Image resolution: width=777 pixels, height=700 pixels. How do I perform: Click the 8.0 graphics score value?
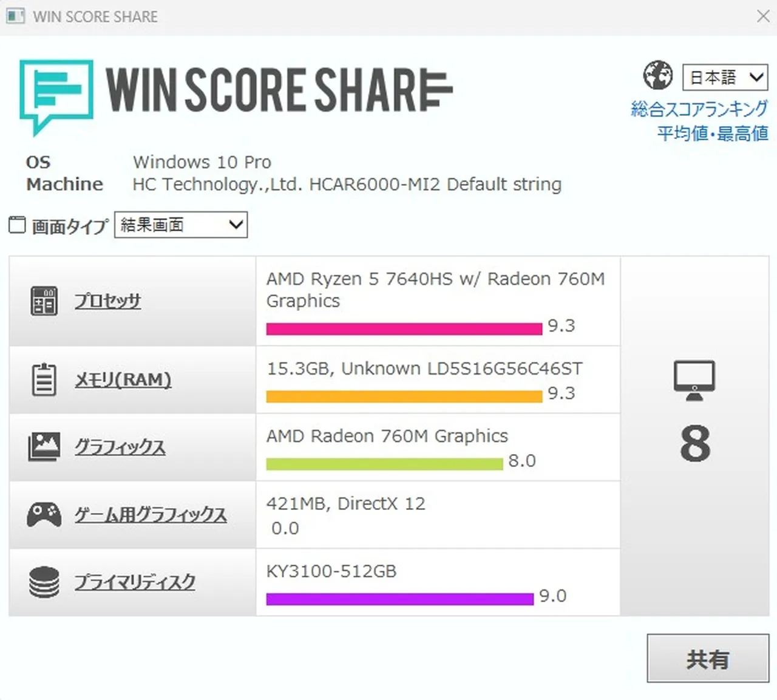click(522, 461)
